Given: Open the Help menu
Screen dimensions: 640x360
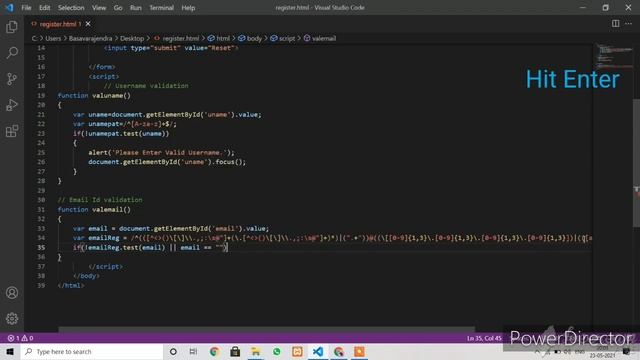Looking at the screenshot, I should (188, 8).
